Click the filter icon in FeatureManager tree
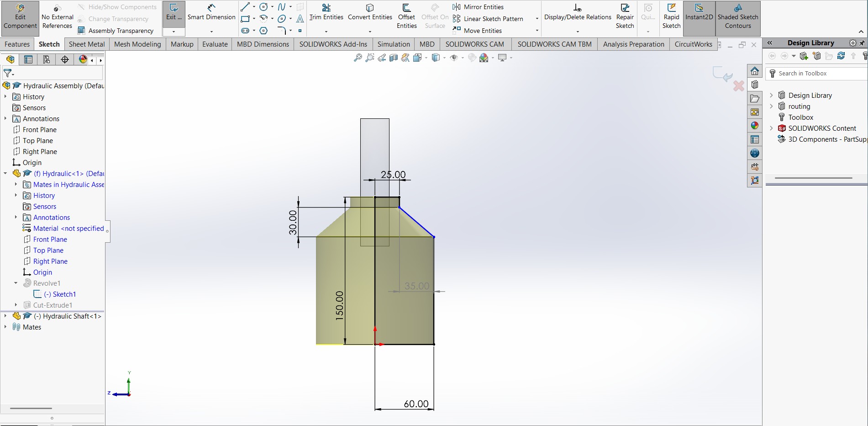Screen dimensions: 868x426 tap(7, 73)
